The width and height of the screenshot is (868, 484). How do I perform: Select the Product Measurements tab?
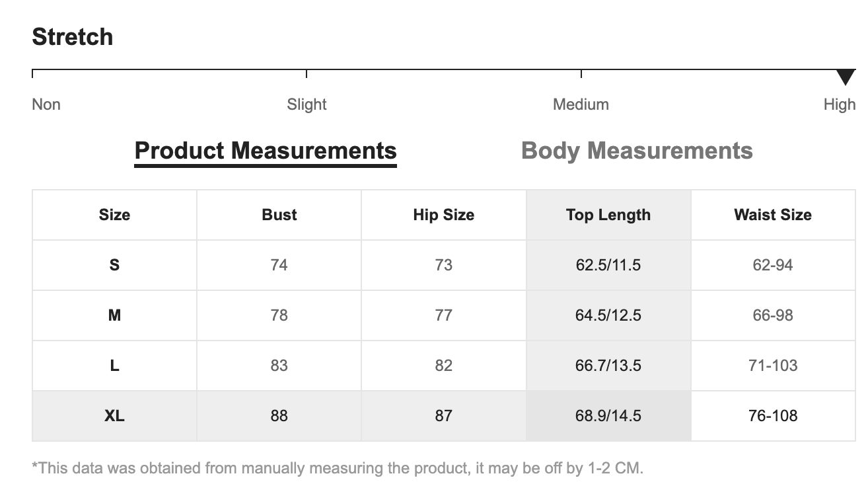coord(265,151)
